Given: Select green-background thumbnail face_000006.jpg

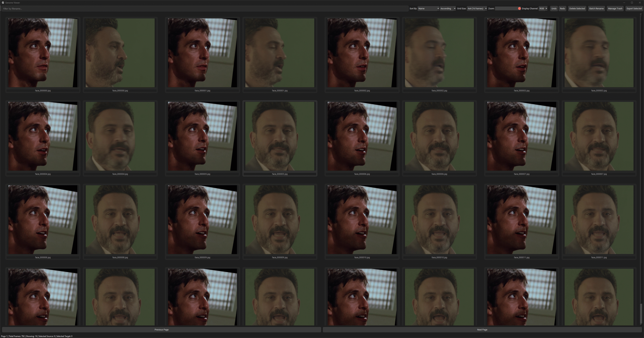Looking at the screenshot, I should pos(439,136).
